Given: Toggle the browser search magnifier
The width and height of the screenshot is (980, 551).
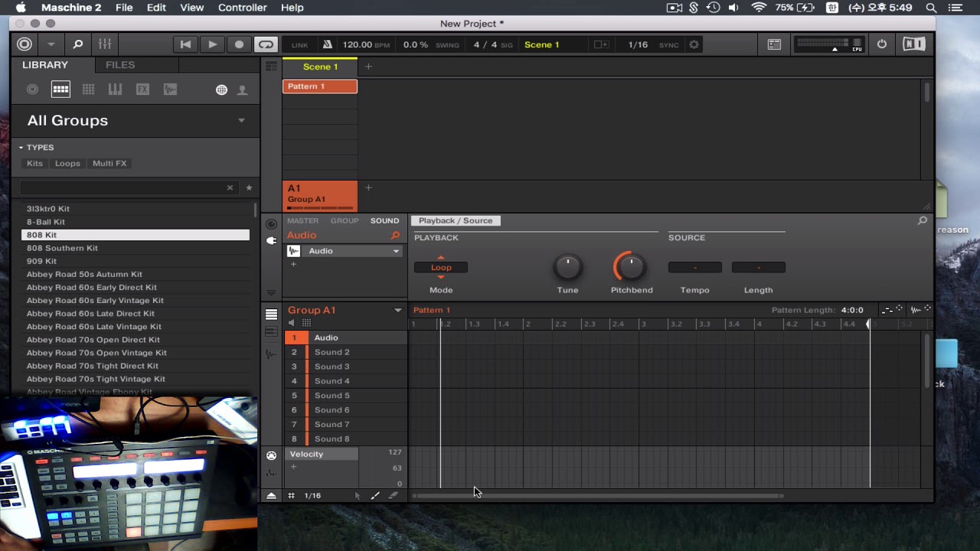Looking at the screenshot, I should point(77,44).
